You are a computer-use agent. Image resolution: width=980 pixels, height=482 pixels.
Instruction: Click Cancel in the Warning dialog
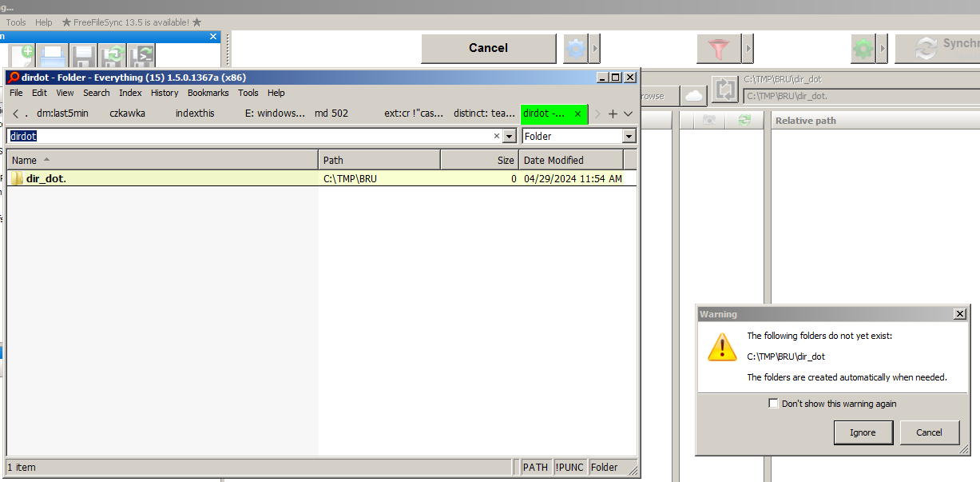coord(929,432)
